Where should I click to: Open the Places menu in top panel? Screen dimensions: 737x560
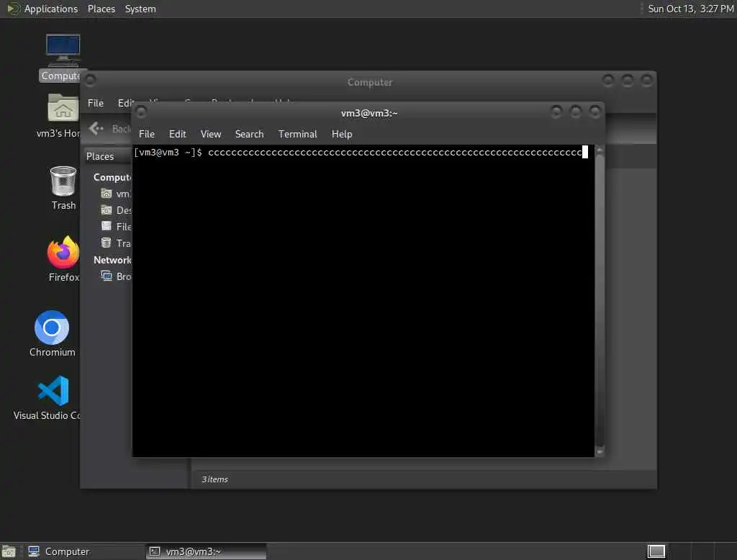pyautogui.click(x=101, y=9)
